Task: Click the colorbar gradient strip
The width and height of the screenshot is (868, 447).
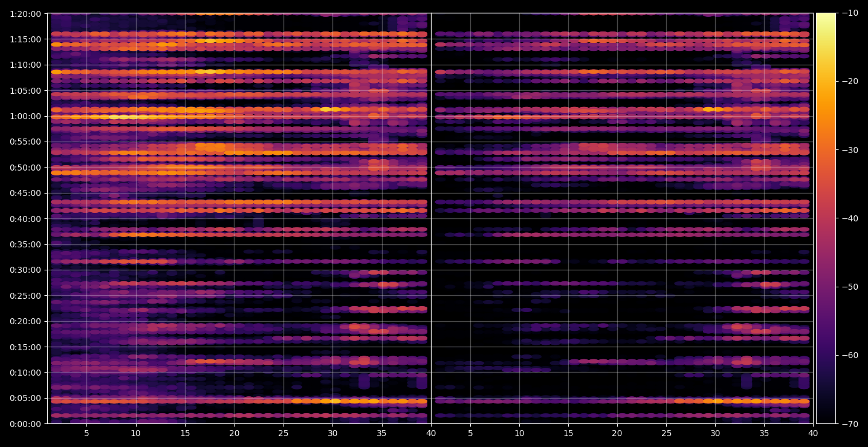Action: click(x=826, y=218)
